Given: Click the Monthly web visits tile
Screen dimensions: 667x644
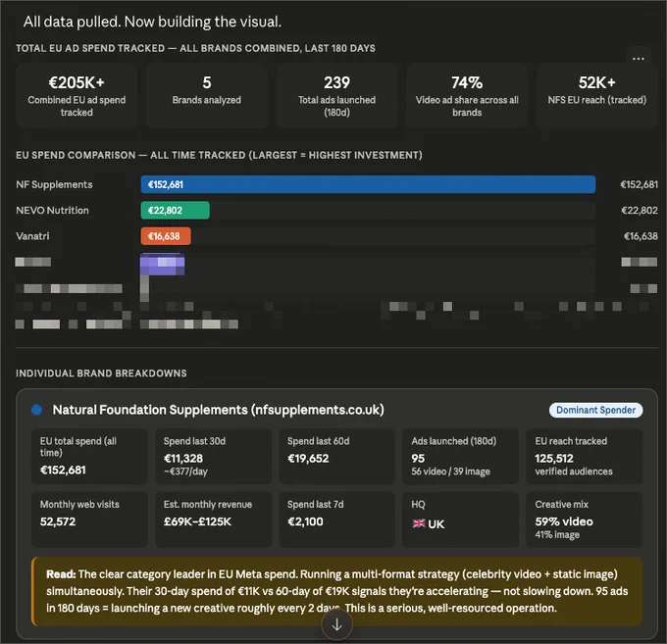Looking at the screenshot, I should click(89, 520).
